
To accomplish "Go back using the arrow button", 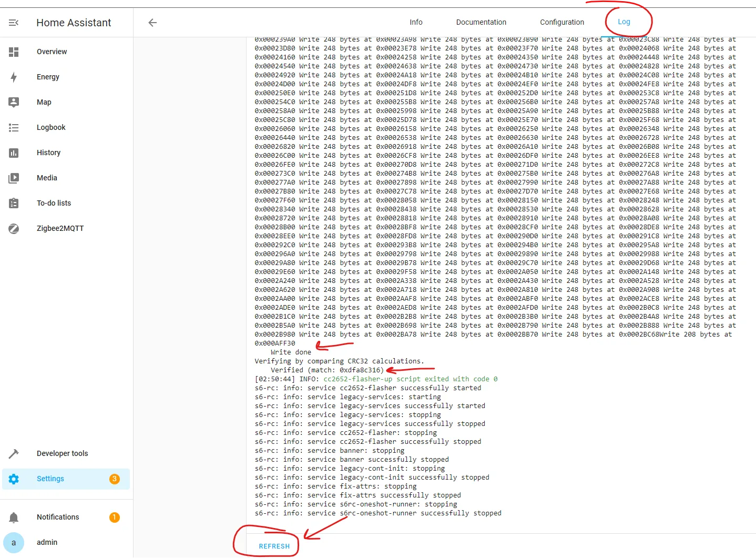I will click(152, 23).
